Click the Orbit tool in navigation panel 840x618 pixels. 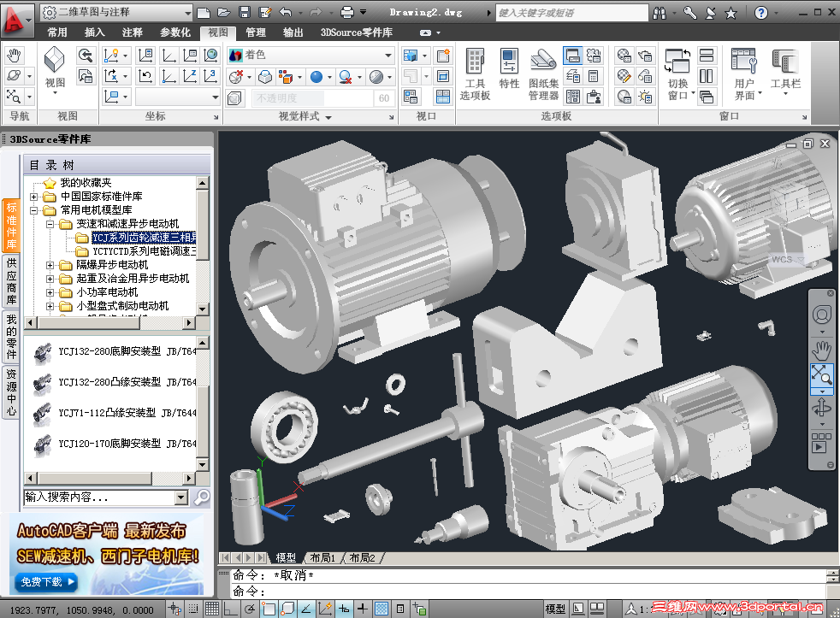coord(14,76)
